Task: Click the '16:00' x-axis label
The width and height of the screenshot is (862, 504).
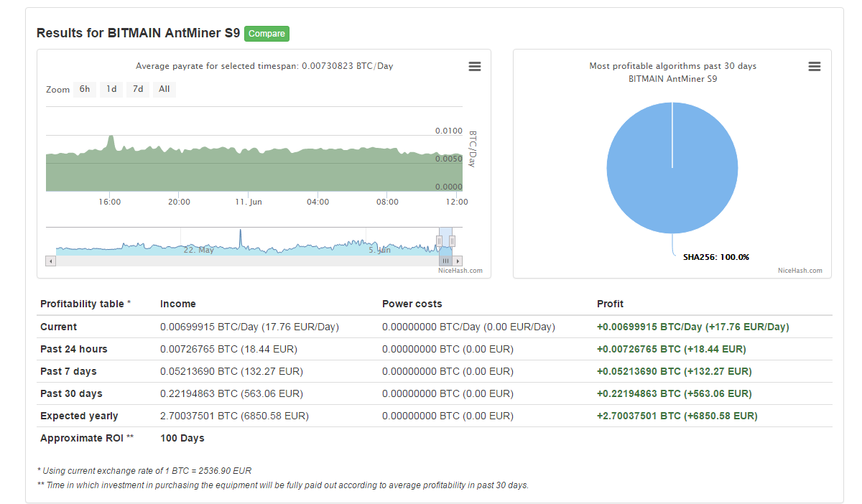Action: [110, 202]
